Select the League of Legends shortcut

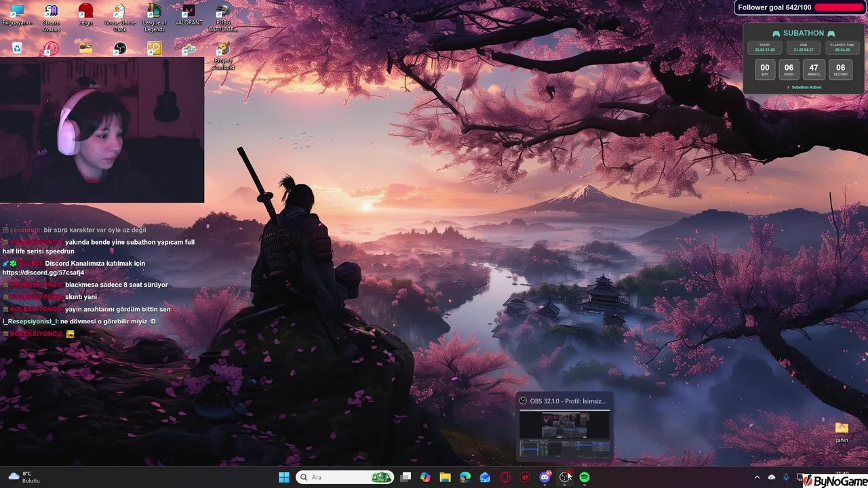tap(155, 18)
